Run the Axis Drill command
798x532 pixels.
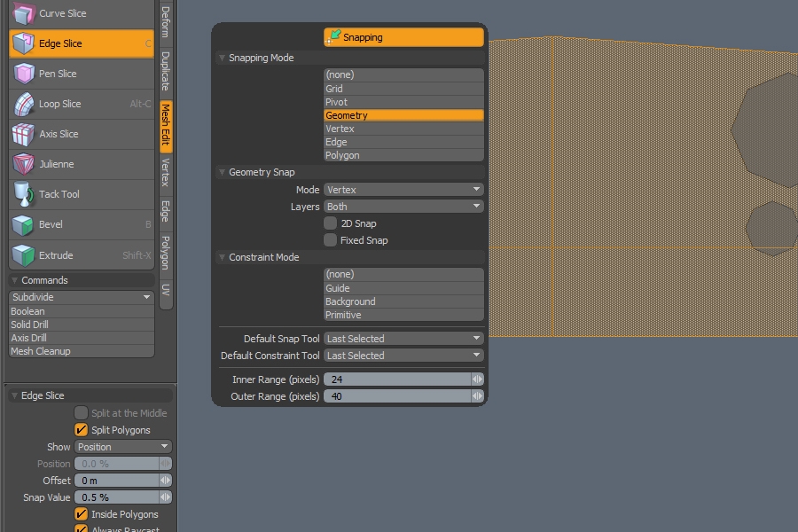pos(82,338)
